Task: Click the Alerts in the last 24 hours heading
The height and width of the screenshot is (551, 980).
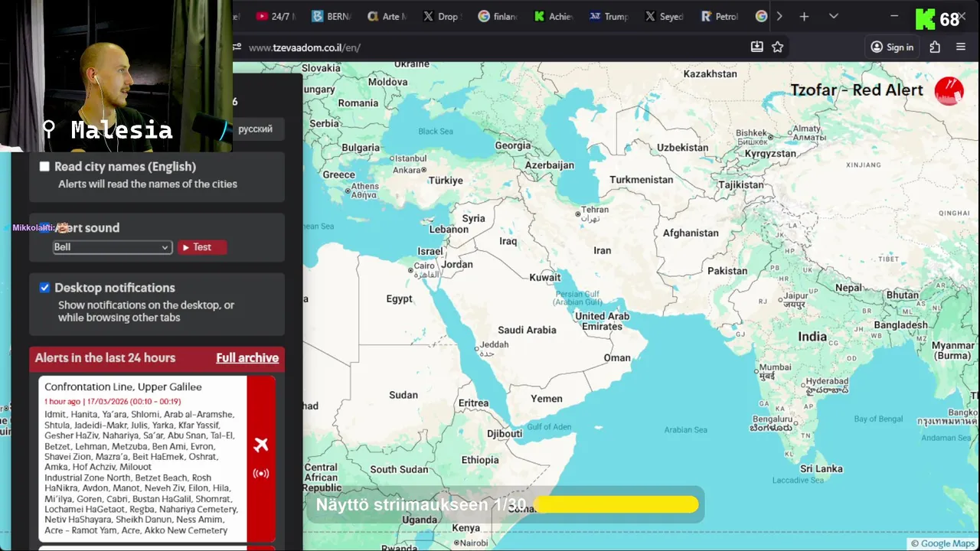Action: 105,358
